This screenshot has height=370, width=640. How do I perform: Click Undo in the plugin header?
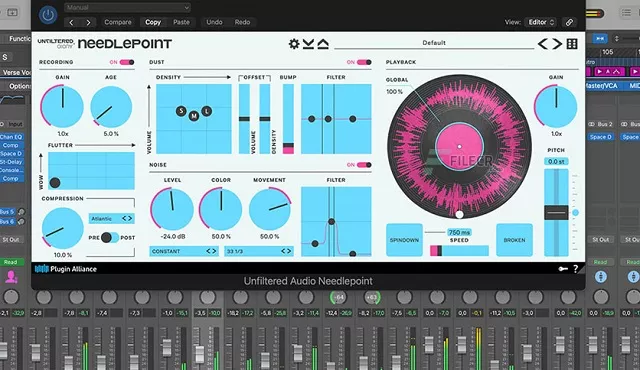pos(214,22)
